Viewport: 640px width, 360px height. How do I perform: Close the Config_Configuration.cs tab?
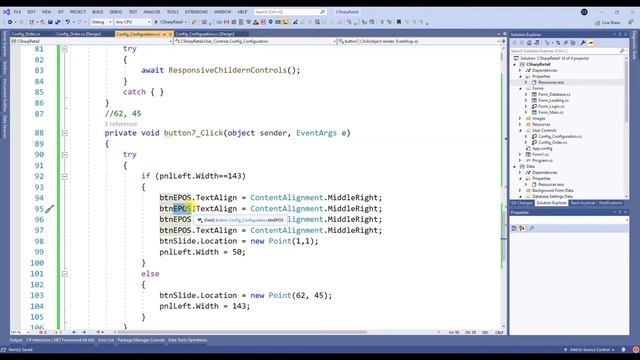[x=171, y=34]
